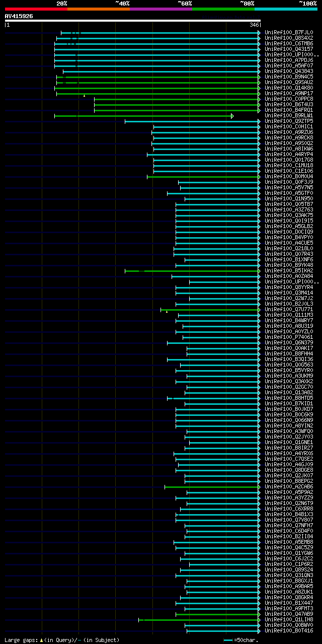Click the green alignment bar for UniRef100_C0PPC8
Image resolution: width=322 pixels, height=644 pixels.
point(177,99)
